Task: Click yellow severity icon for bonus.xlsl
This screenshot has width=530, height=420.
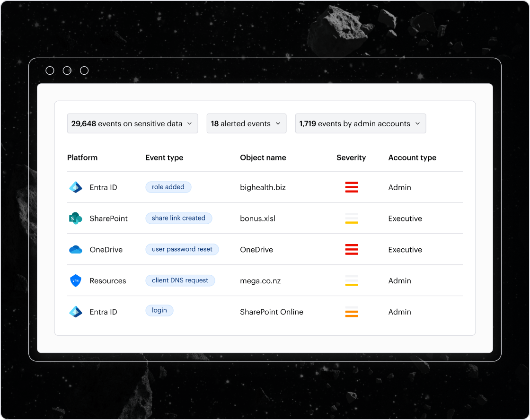Action: (x=352, y=219)
